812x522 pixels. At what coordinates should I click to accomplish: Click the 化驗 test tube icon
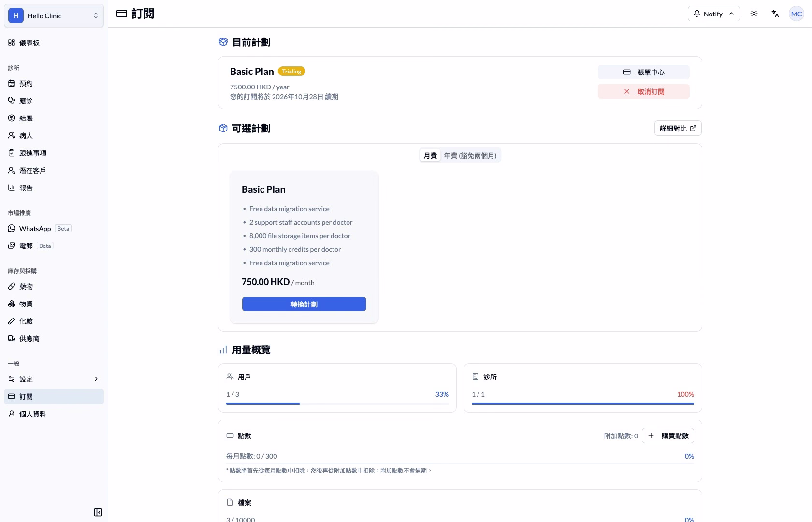pyautogui.click(x=12, y=321)
